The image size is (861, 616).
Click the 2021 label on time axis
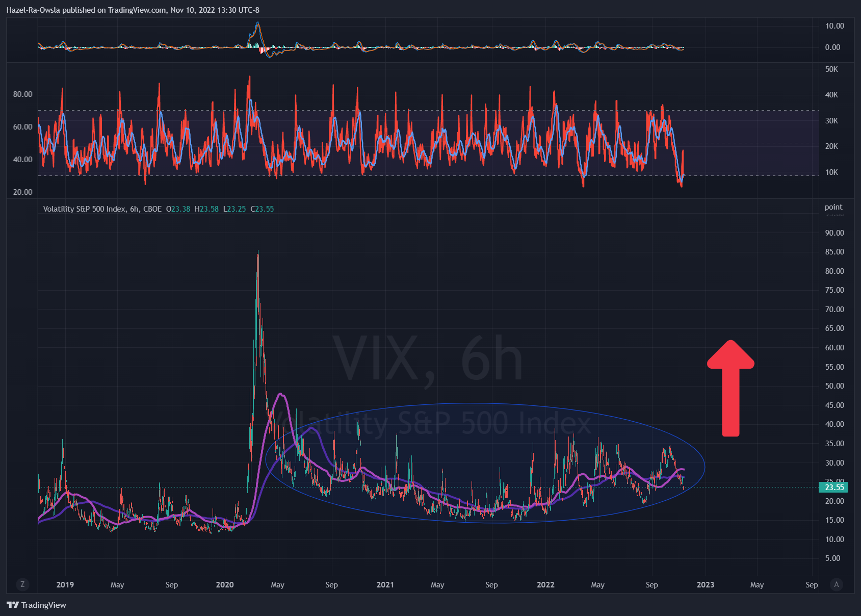(x=385, y=584)
